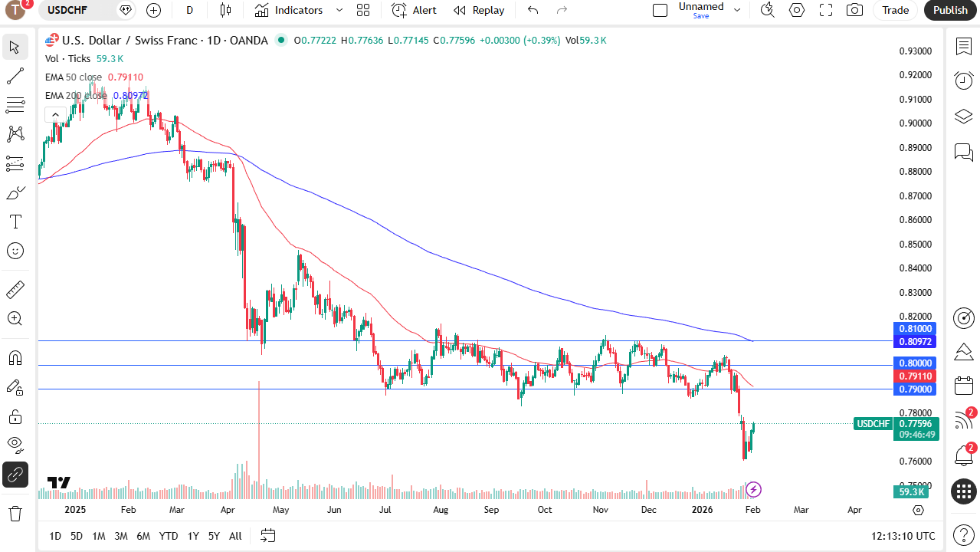Take a chart snapshot with camera
This screenshot has width=980, height=552.
(x=854, y=10)
